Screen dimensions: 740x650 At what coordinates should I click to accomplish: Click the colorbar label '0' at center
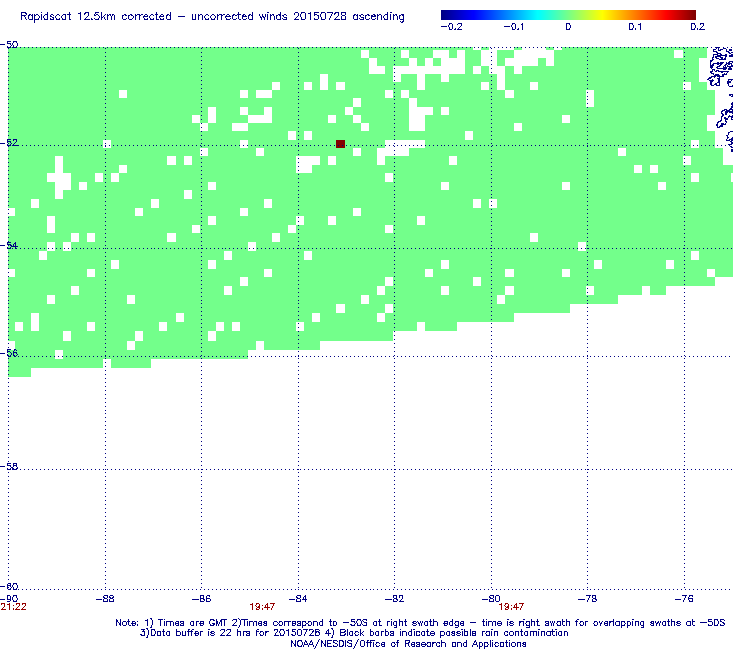pyautogui.click(x=568, y=27)
